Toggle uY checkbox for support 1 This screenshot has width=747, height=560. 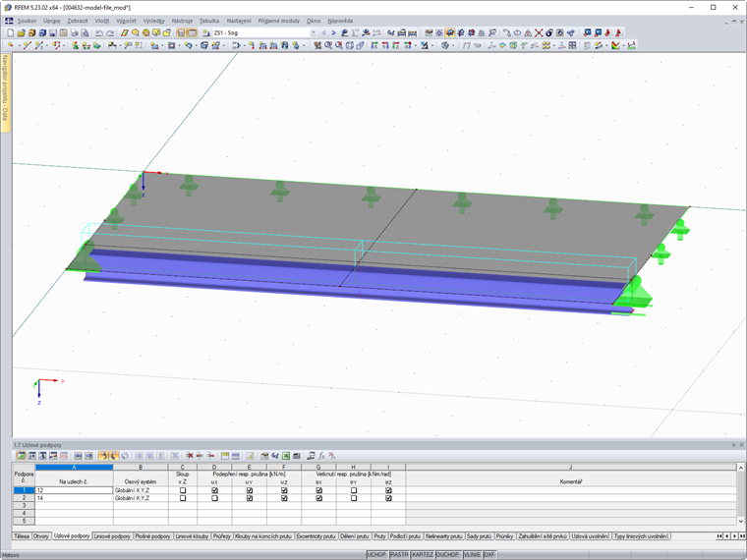(x=250, y=490)
